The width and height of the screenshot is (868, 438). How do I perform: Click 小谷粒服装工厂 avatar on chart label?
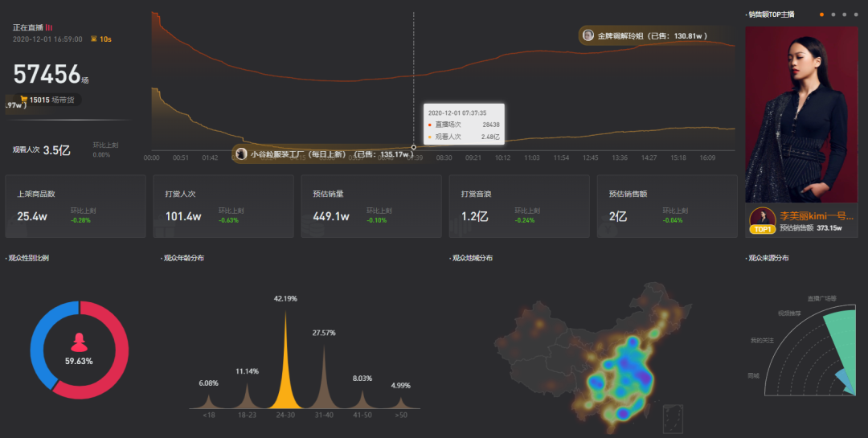241,154
